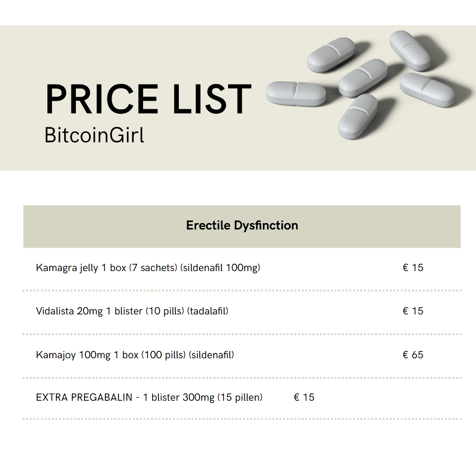Image resolution: width=476 pixels, height=473 pixels.
Task: Click the € 15 price for Kamagra jelly
Action: [413, 267]
